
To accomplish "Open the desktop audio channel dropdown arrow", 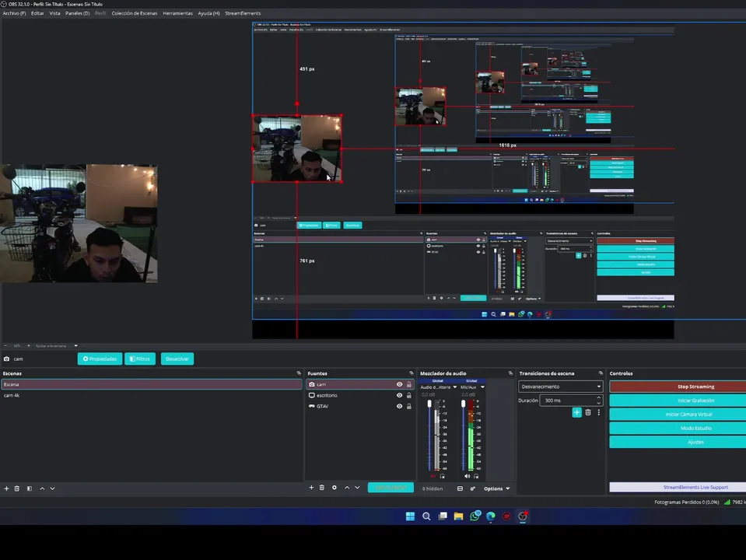I will point(455,387).
